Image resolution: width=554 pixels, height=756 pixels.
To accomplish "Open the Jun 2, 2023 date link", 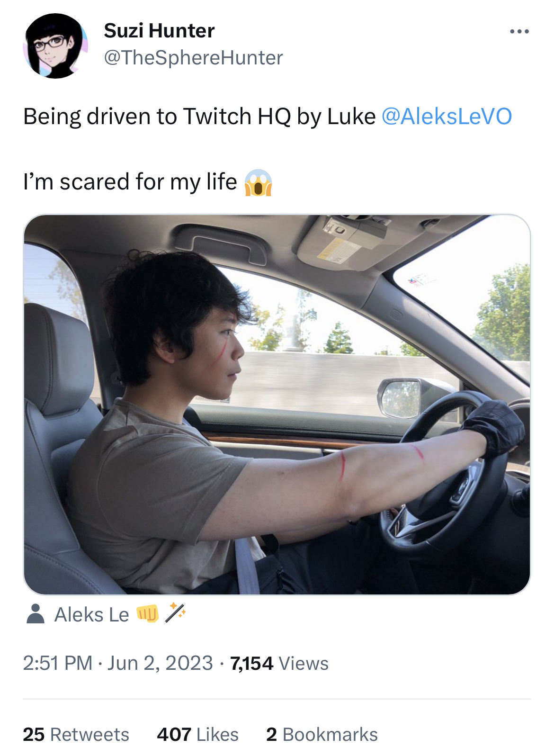I will point(160,663).
